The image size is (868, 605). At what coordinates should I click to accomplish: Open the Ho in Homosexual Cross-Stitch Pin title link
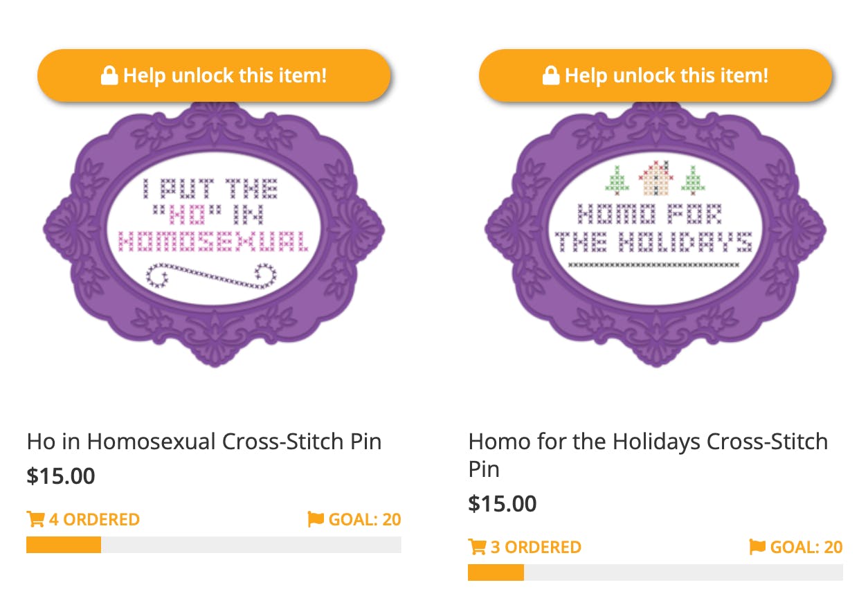204,441
